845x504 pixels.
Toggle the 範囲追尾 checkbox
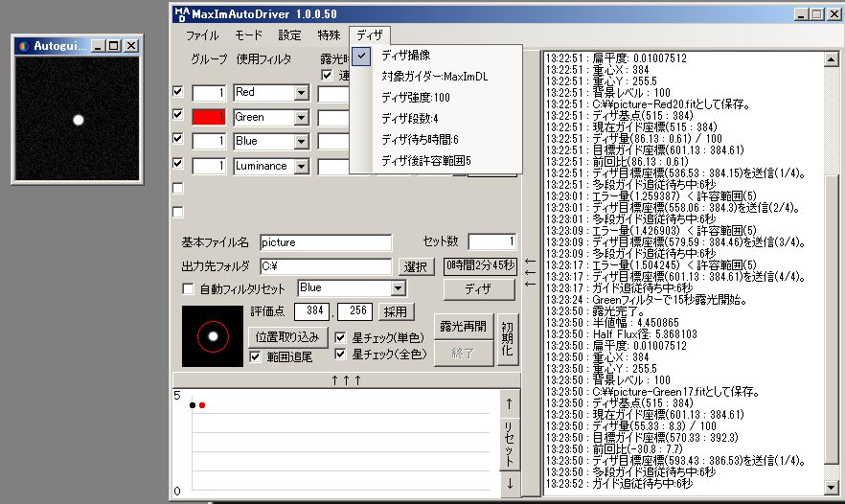pyautogui.click(x=256, y=356)
